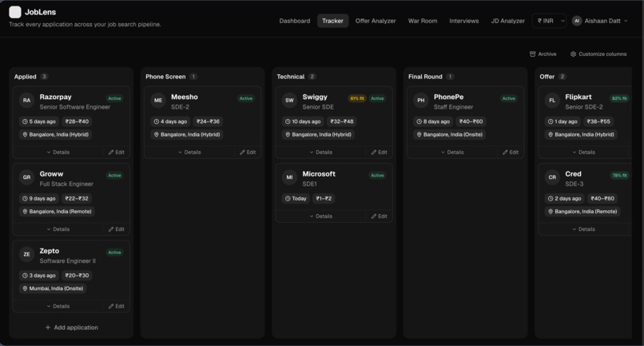Open the JD Analyzer tab
The width and height of the screenshot is (644, 346).
coord(507,21)
